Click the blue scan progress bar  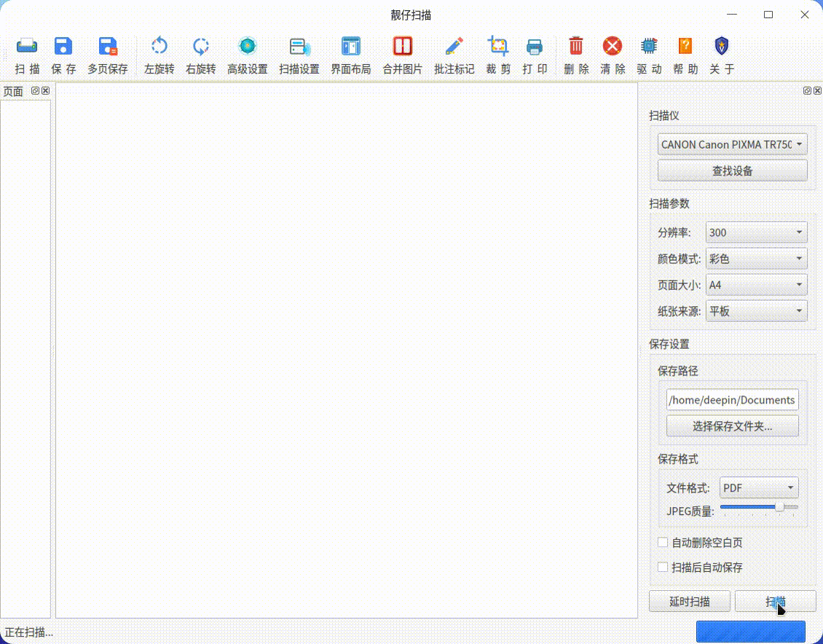(751, 632)
